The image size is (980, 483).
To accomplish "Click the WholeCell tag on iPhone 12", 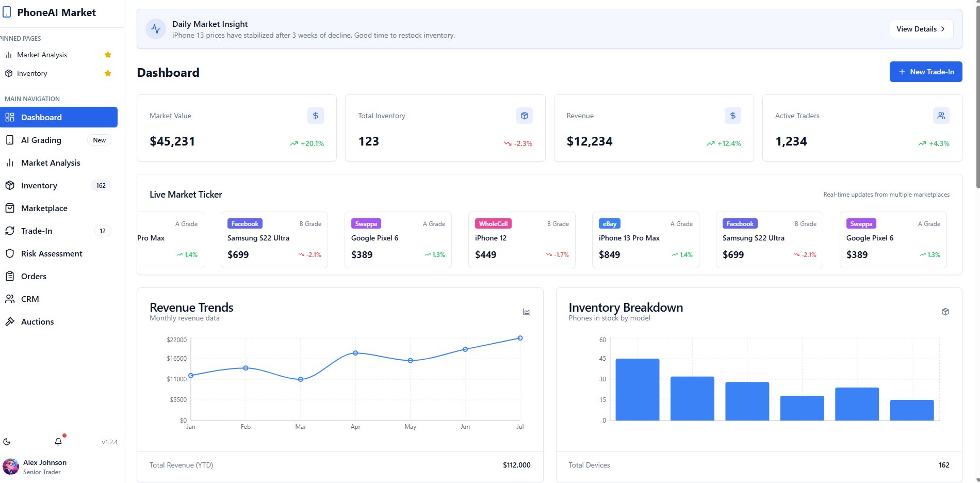I will point(493,223).
